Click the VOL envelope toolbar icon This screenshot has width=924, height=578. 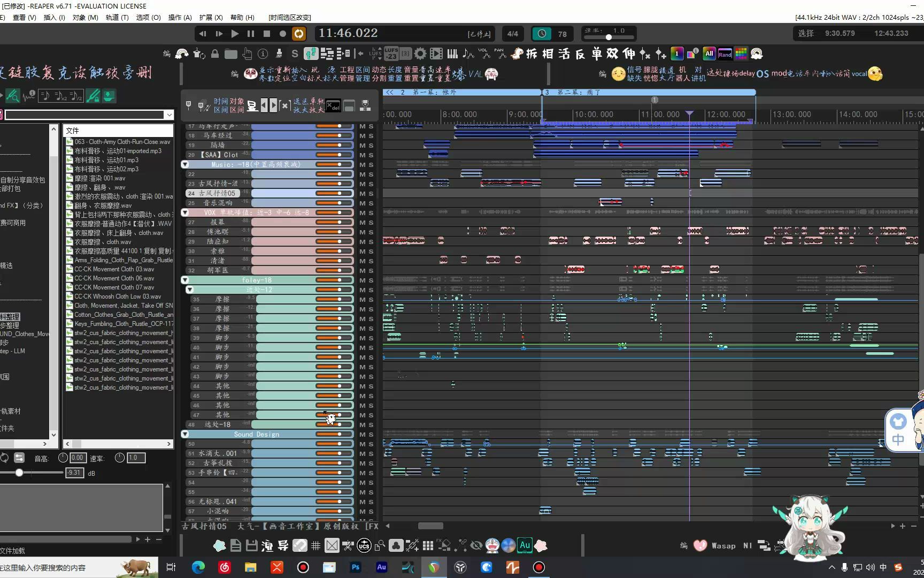tap(484, 54)
